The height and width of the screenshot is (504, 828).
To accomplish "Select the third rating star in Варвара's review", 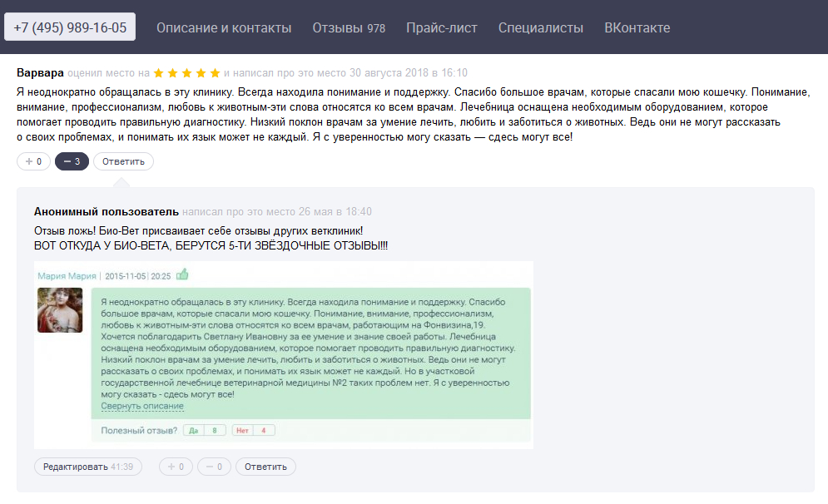I will 187,73.
